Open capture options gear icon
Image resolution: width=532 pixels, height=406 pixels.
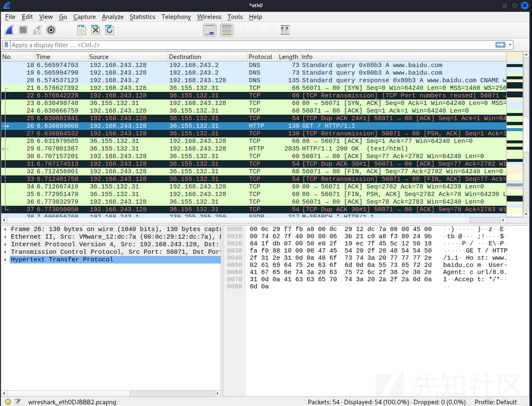pyautogui.click(x=51, y=30)
